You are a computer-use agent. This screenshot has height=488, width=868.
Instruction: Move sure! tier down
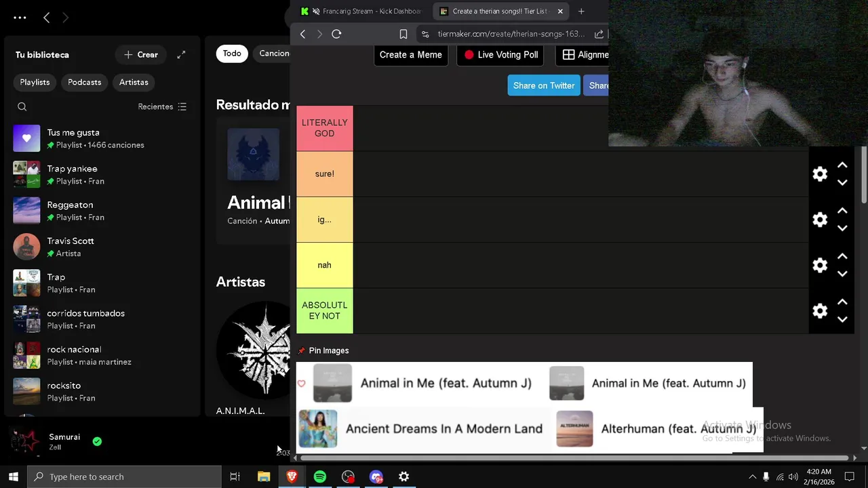point(842,183)
